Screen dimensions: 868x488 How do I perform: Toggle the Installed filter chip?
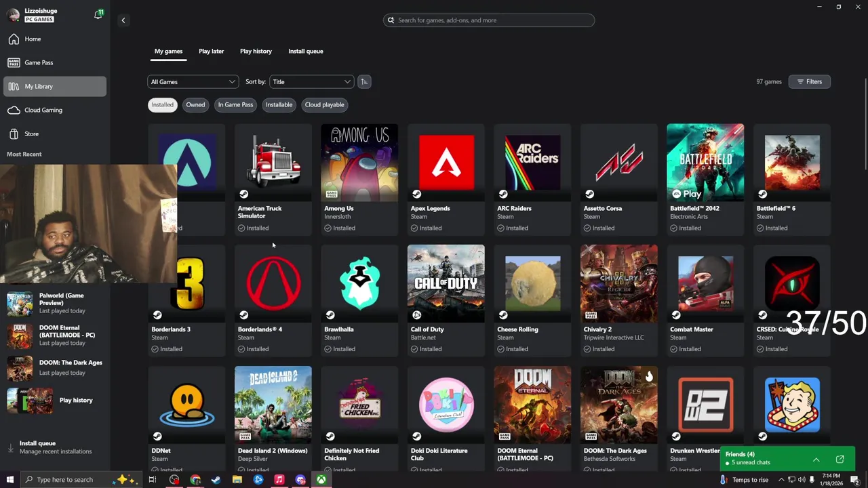[x=162, y=104]
